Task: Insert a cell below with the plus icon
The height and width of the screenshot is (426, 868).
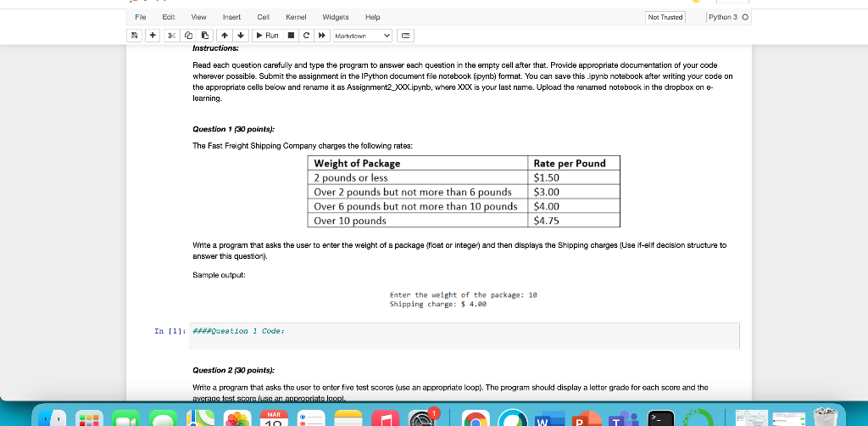Action: coord(153,36)
